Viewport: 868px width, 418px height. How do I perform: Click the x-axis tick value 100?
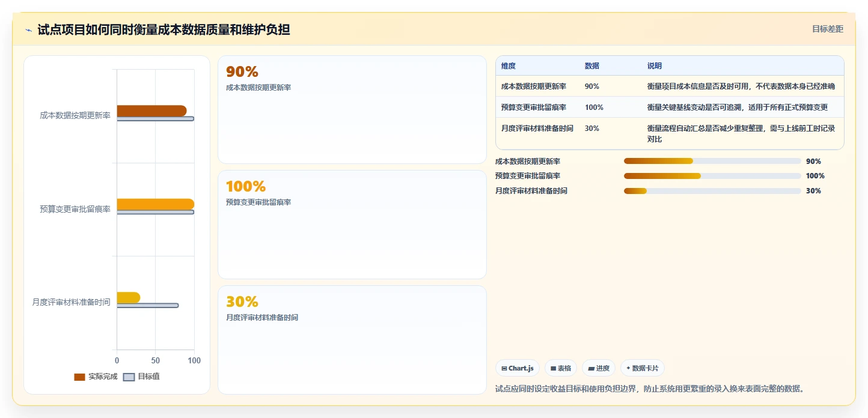point(194,360)
